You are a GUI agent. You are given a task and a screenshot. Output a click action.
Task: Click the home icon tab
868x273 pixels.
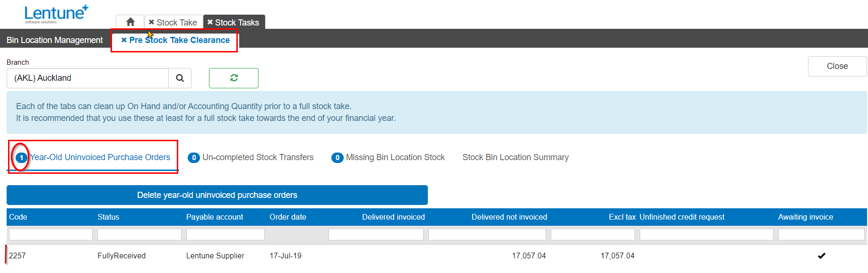130,22
